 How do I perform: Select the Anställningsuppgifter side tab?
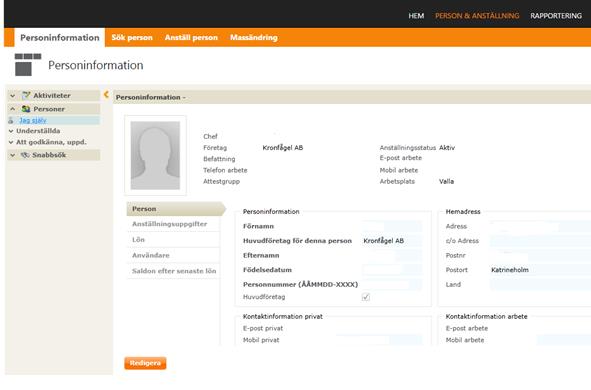tap(173, 224)
